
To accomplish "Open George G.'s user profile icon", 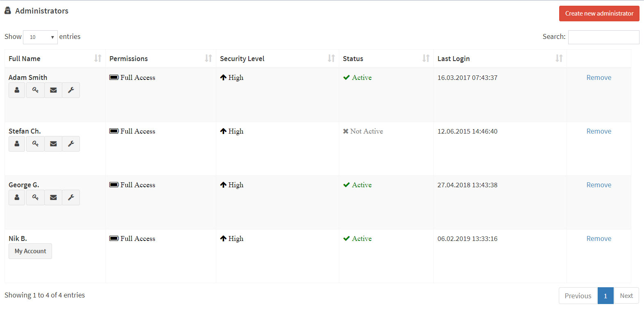I will (17, 197).
